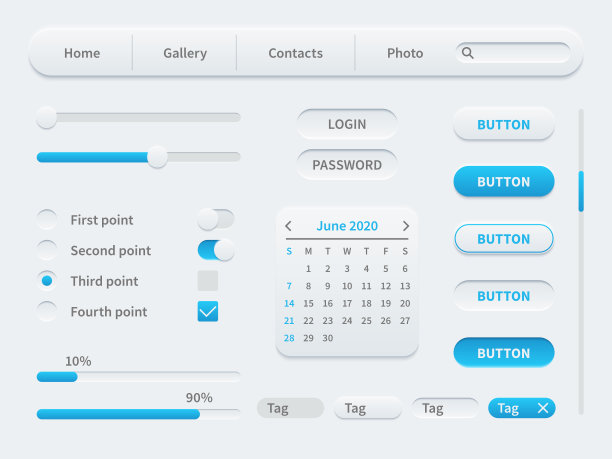Viewport: 612px width, 459px height.
Task: Click in the search input field
Action: [x=520, y=53]
